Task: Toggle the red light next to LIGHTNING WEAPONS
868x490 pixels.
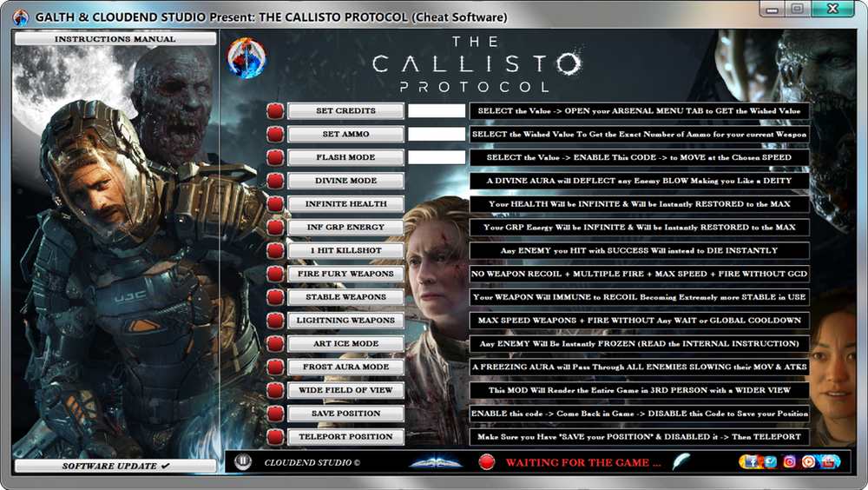Action: tap(275, 321)
